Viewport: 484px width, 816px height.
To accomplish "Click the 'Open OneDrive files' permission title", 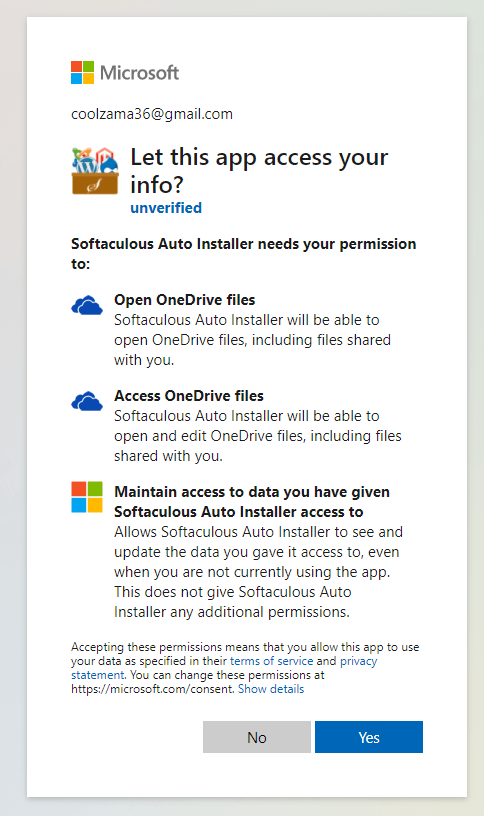I will 185,300.
